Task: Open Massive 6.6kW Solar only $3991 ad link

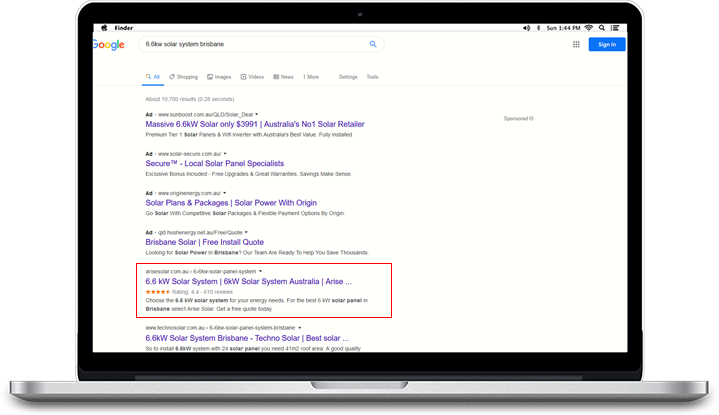Action: (255, 124)
